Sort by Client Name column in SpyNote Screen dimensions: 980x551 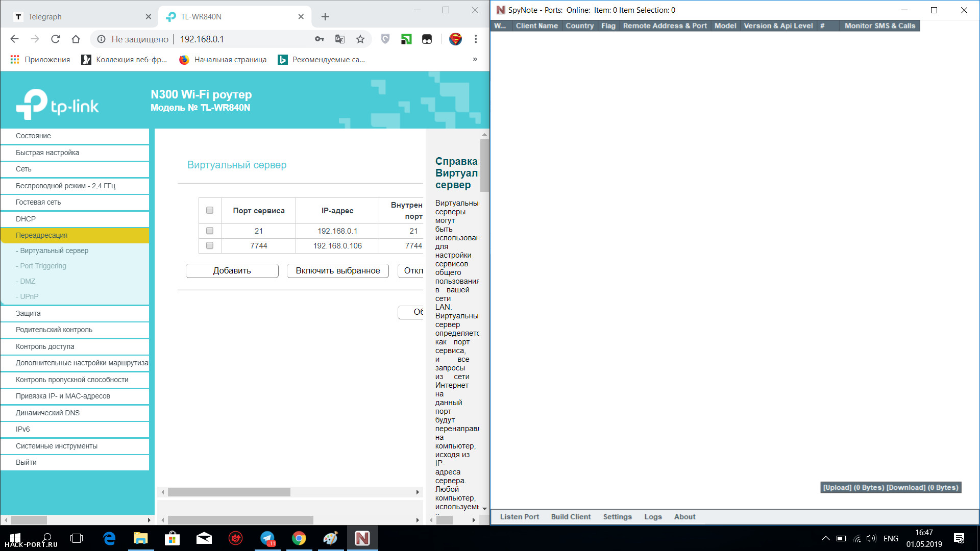pos(536,26)
